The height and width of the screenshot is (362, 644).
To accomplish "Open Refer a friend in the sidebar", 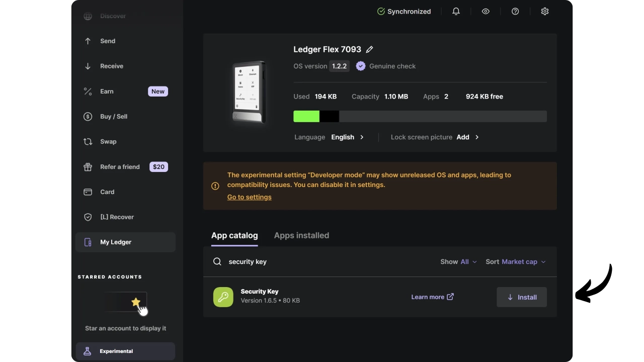I will [x=125, y=167].
